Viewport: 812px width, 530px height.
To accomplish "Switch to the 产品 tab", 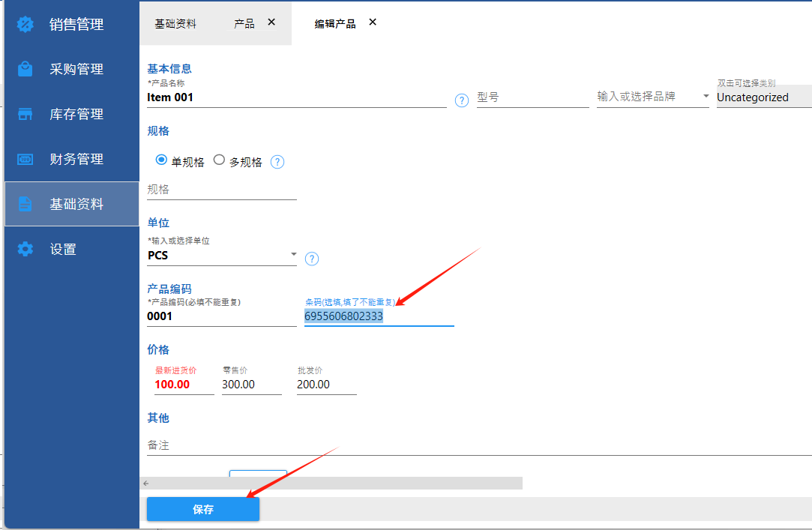I will 244,23.
